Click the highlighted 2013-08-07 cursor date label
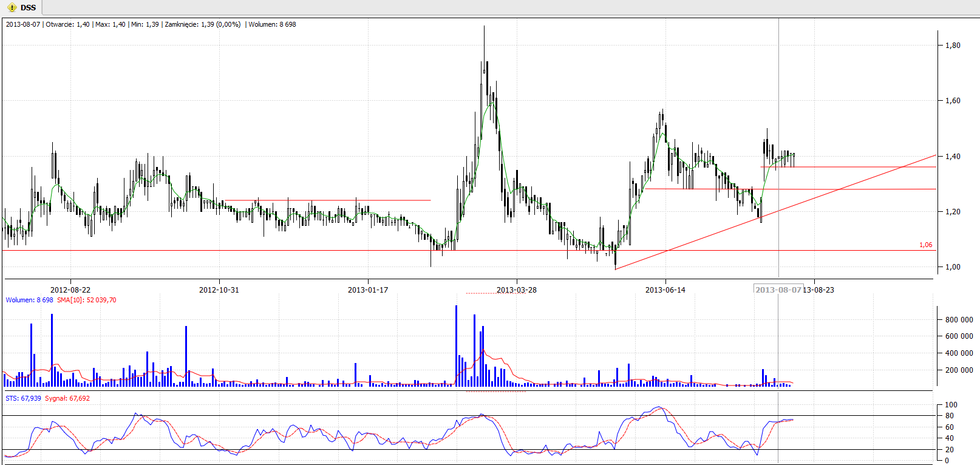Image resolution: width=980 pixels, height=465 pixels. (x=778, y=290)
